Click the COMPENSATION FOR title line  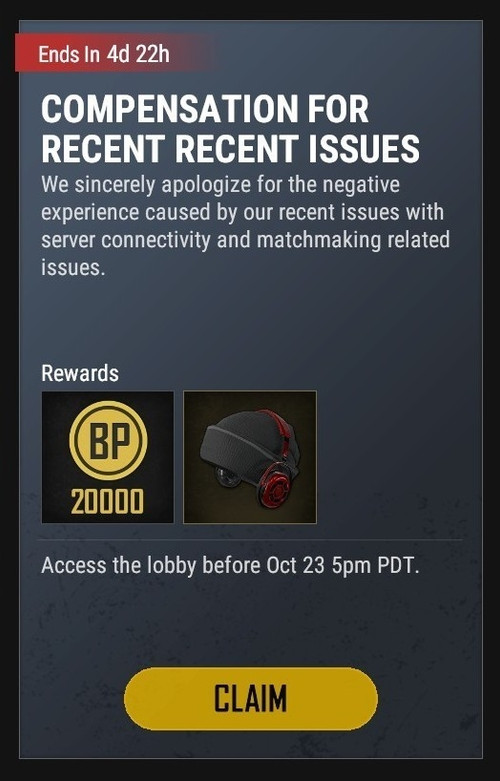pos(205,109)
